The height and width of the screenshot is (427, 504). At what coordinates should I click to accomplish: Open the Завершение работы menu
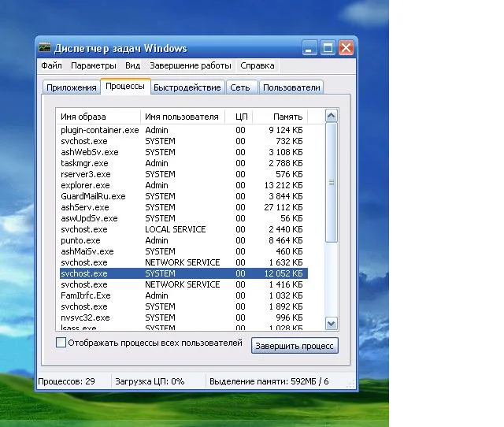[190, 65]
